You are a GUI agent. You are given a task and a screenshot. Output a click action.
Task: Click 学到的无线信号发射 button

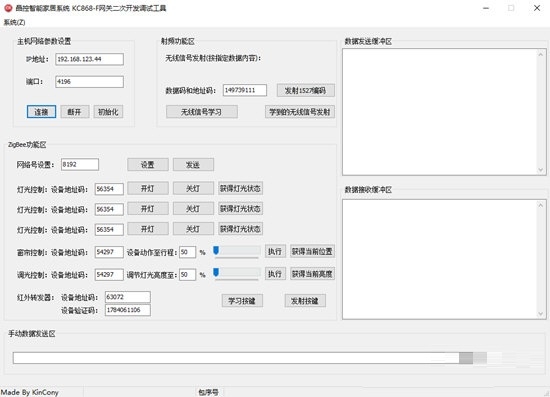pyautogui.click(x=300, y=112)
